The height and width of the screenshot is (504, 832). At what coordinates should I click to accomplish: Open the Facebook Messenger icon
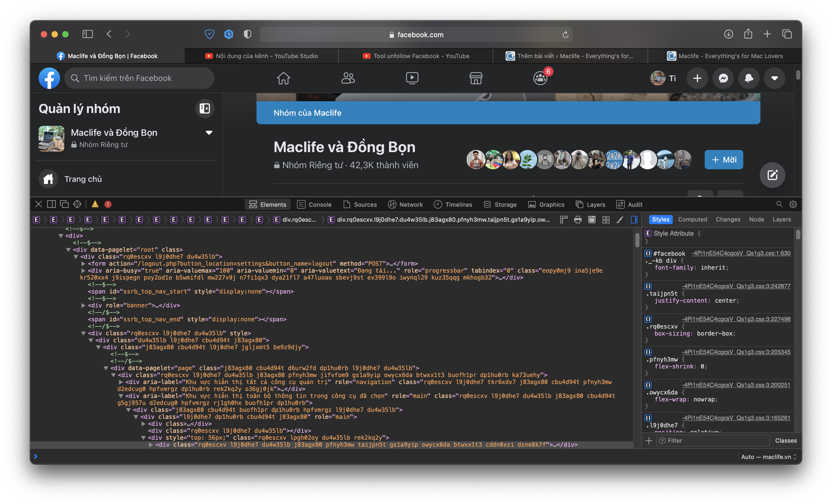click(723, 78)
